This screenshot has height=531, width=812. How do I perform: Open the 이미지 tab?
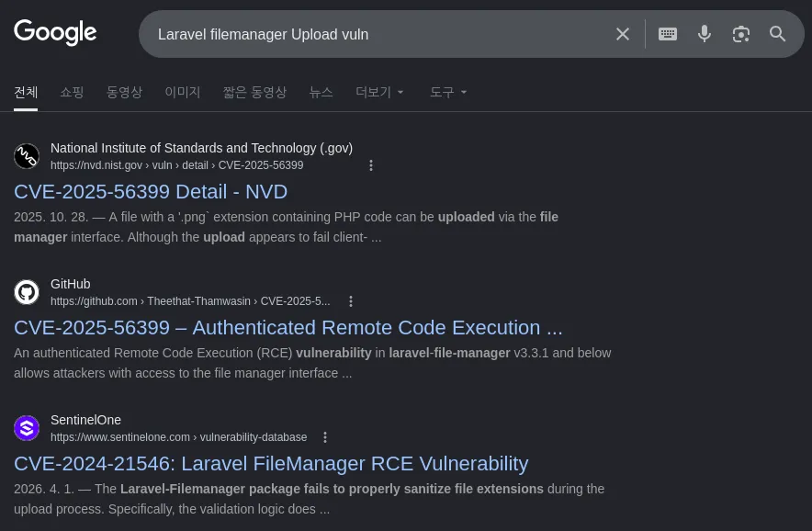click(182, 92)
